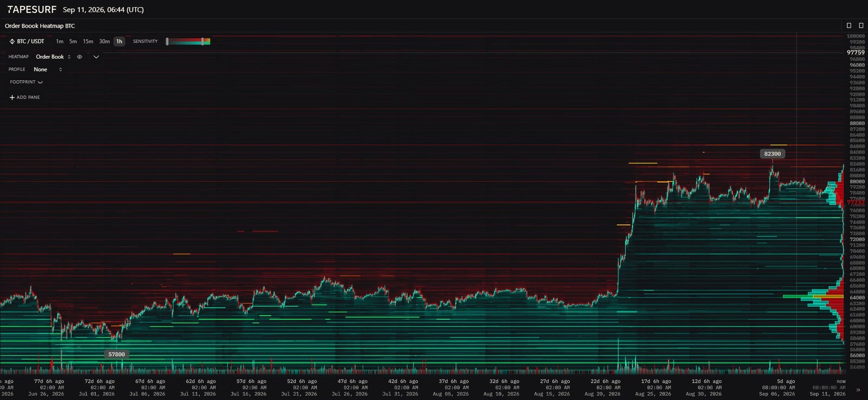Click the 'now' label on time axis
The width and height of the screenshot is (868, 400).
pos(841,382)
